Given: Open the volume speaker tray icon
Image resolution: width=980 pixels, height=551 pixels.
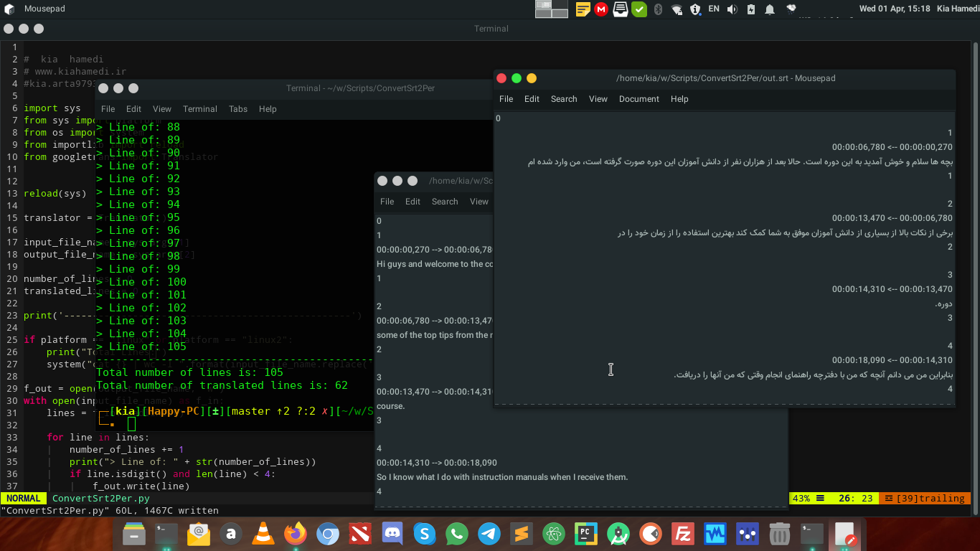Looking at the screenshot, I should [x=732, y=9].
